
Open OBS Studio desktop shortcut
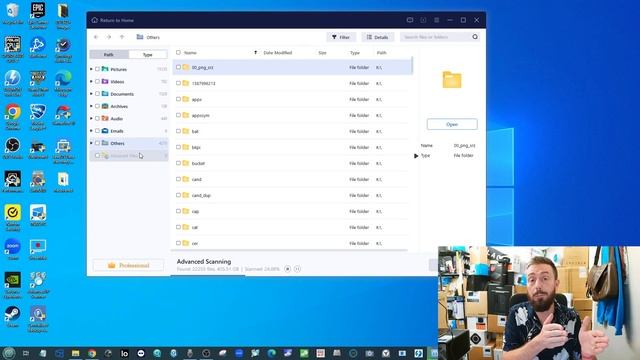(x=13, y=149)
